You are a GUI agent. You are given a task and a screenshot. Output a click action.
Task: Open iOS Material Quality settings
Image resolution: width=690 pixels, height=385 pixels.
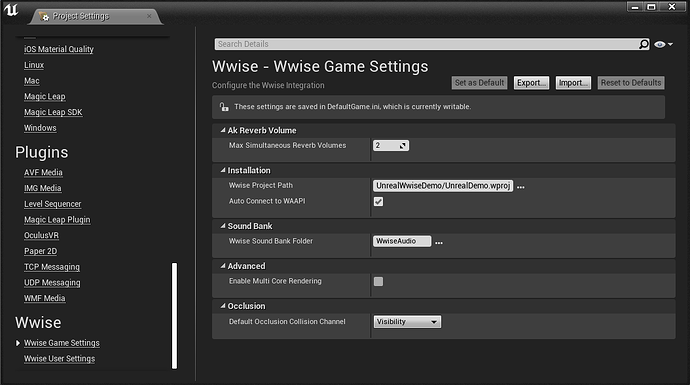(x=59, y=49)
